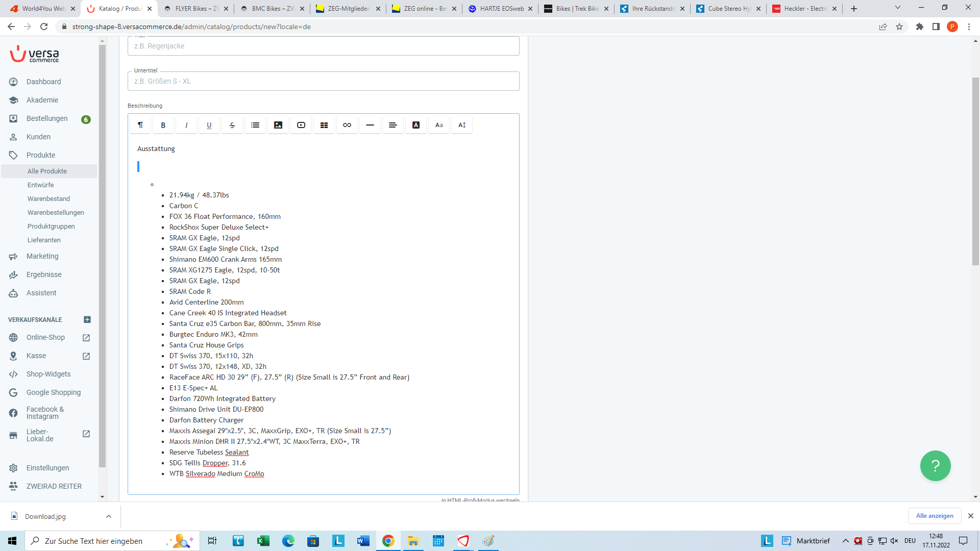
Task: Insert hyperlink in description editor
Action: pyautogui.click(x=347, y=125)
